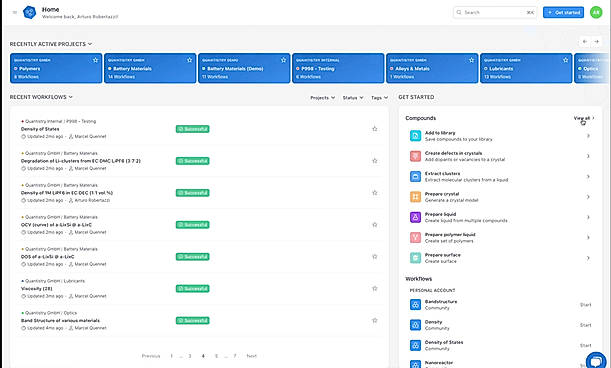Screen dimensions: 611x368
Task: Open the Projects filter dropdown
Action: (323, 97)
